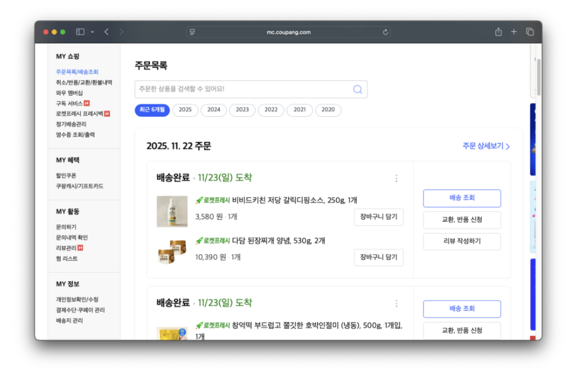Click 배송 조회 button for first order
The image size is (588, 370).
pos(462,198)
